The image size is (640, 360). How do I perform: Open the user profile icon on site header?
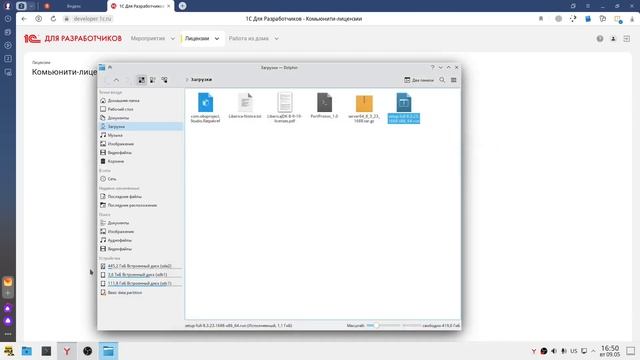coord(613,38)
